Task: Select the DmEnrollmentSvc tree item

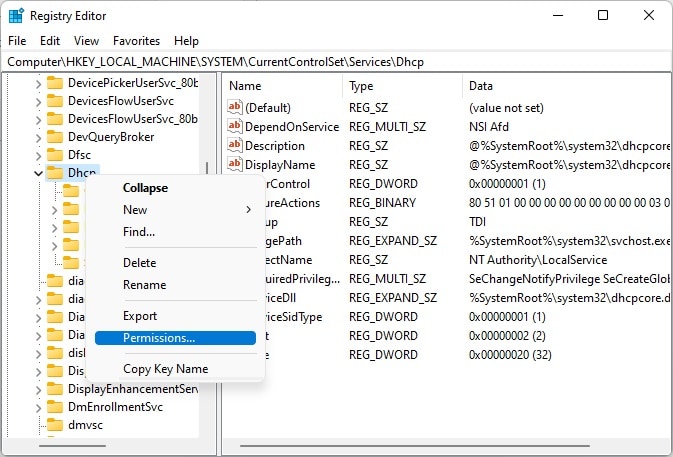Action: pos(115,407)
